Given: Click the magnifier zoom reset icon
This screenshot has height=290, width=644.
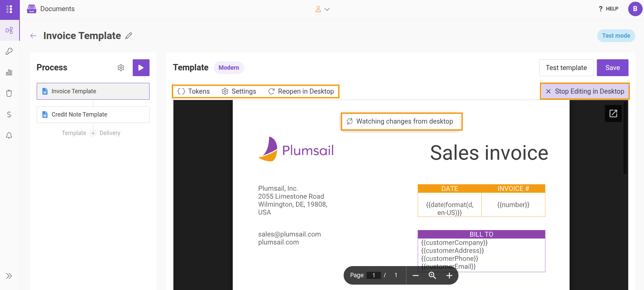Looking at the screenshot, I should click(432, 276).
